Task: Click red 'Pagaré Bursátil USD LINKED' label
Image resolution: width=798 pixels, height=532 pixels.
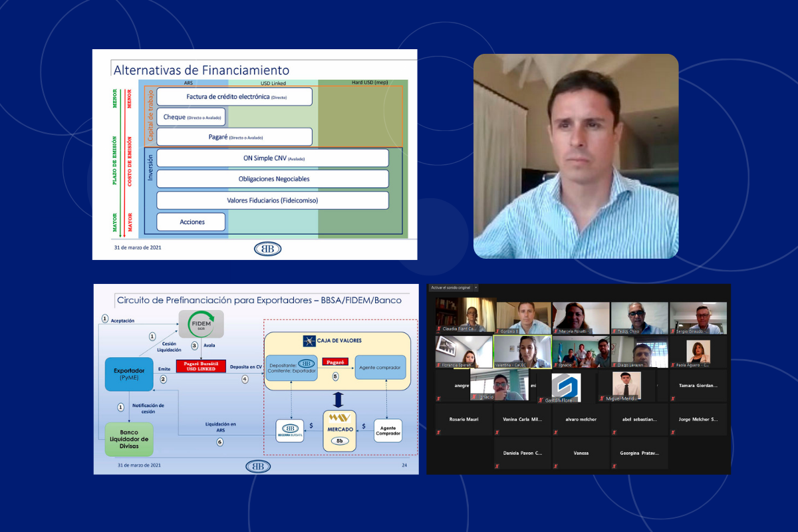Action: [x=201, y=366]
